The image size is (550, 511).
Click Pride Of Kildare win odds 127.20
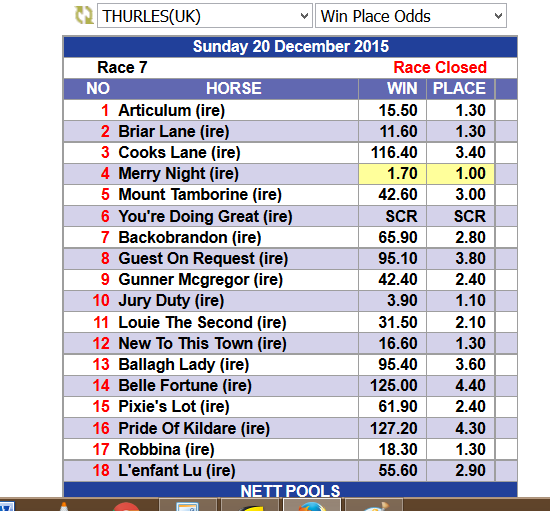394,429
